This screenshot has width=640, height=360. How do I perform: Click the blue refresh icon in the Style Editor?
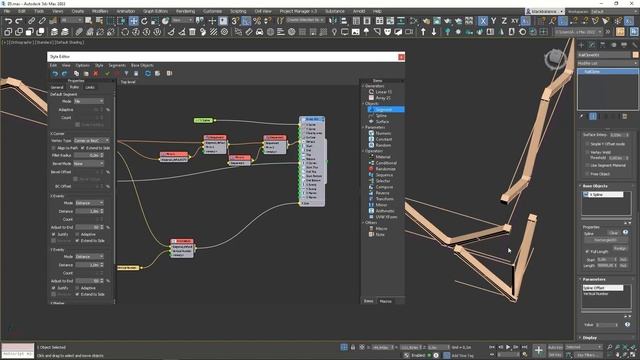pyautogui.click(x=148, y=73)
